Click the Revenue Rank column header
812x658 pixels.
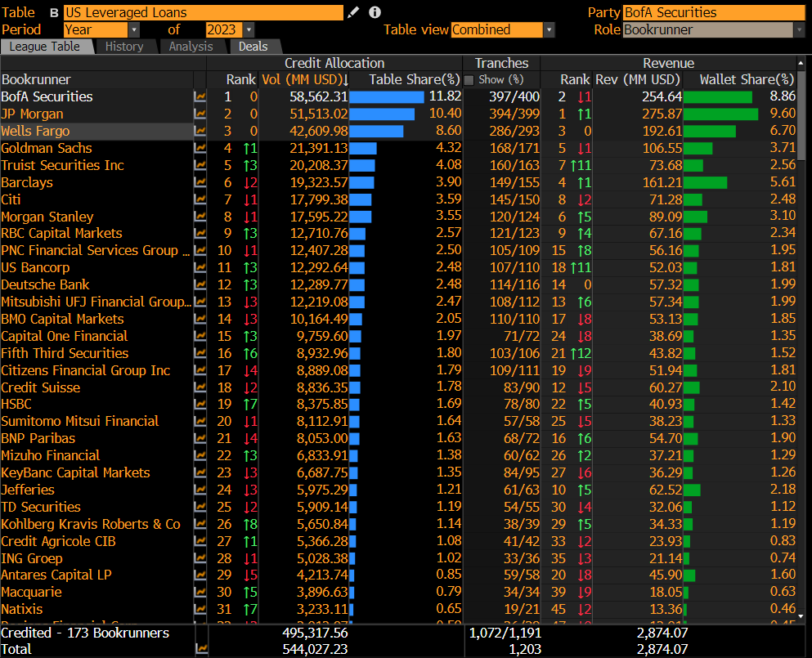click(x=575, y=80)
